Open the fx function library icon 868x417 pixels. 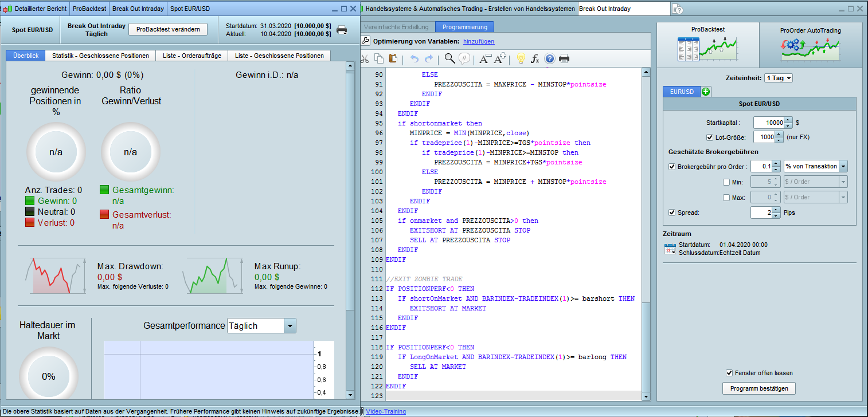tap(535, 58)
